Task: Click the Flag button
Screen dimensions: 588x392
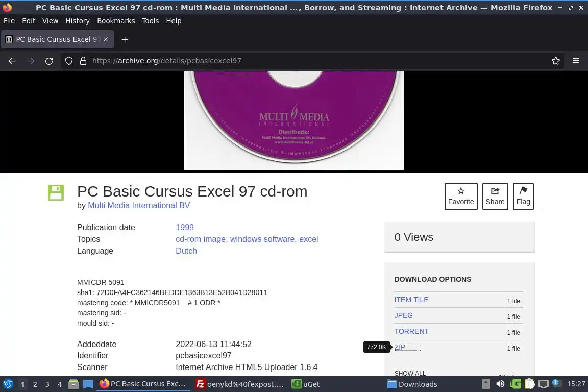Action: pos(523,197)
